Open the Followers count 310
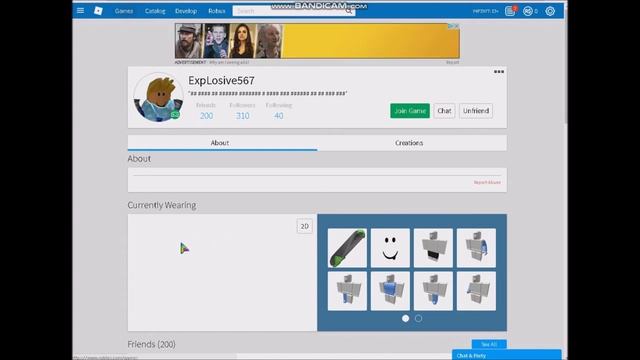 point(242,116)
